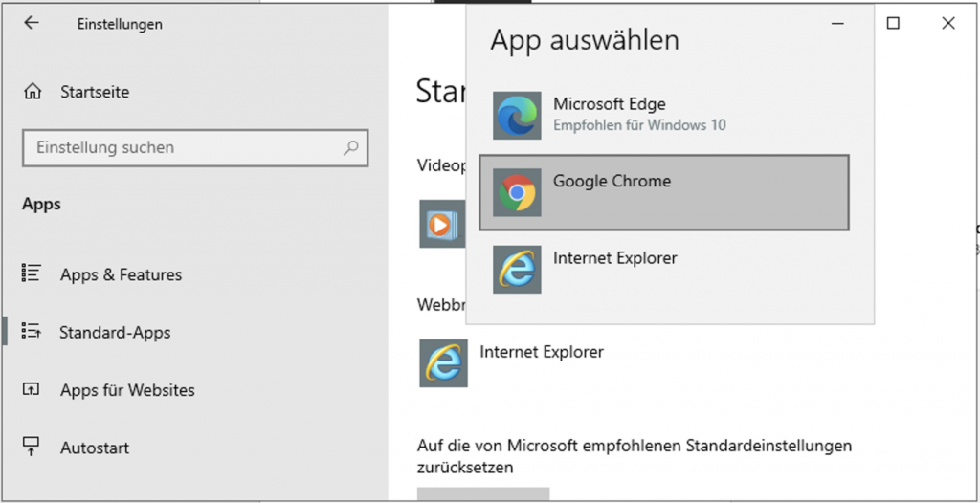Click the Einstellung suchen search field
Screen dimensions: 980x503
182,148
